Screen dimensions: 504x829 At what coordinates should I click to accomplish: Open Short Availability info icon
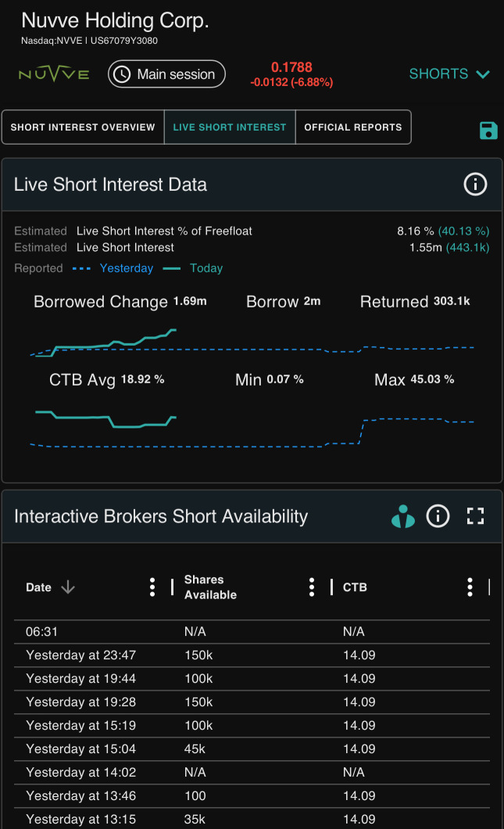pyautogui.click(x=438, y=516)
